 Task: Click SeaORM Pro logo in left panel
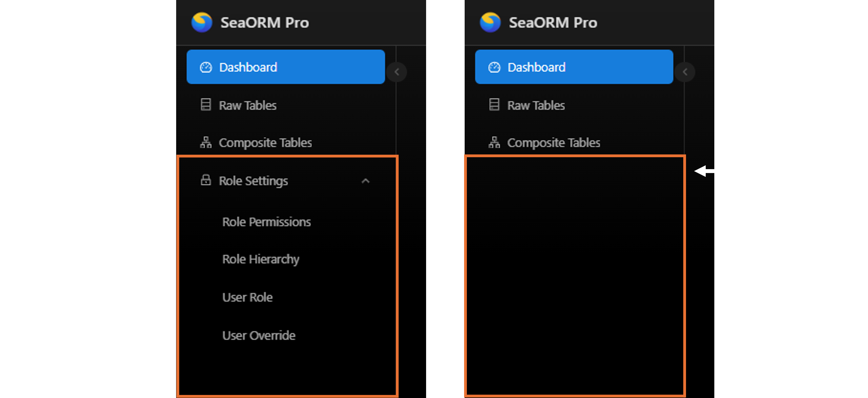(201, 22)
